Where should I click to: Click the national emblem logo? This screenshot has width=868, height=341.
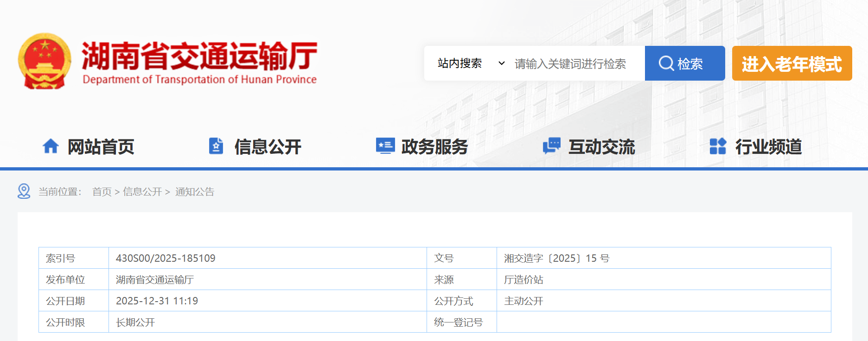[45, 61]
